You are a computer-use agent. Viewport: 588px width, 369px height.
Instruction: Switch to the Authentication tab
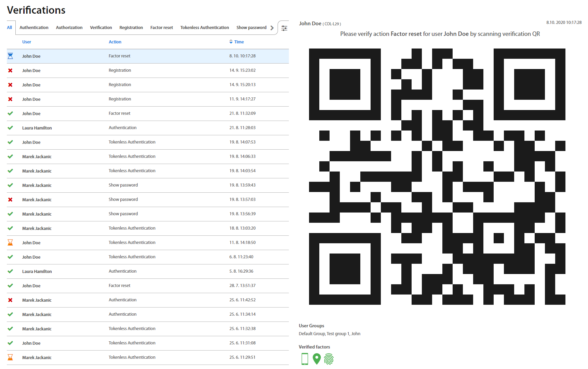(x=34, y=28)
